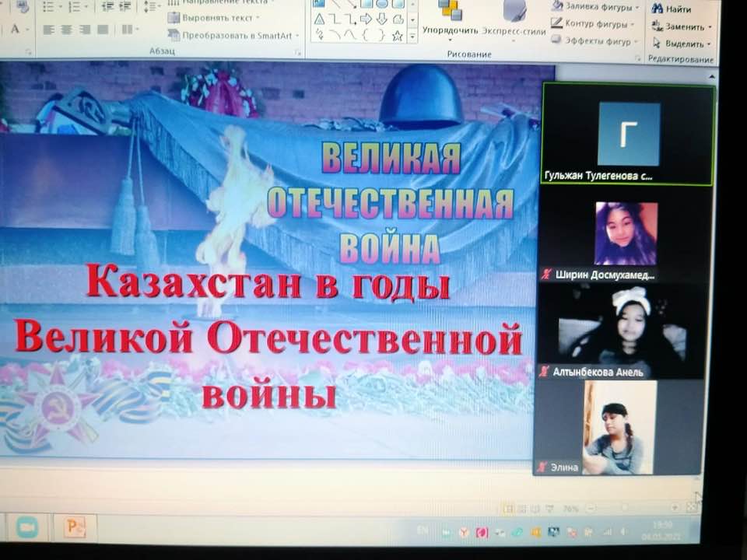
Task: Open PowerPoint from the taskbar
Action: (x=75, y=527)
